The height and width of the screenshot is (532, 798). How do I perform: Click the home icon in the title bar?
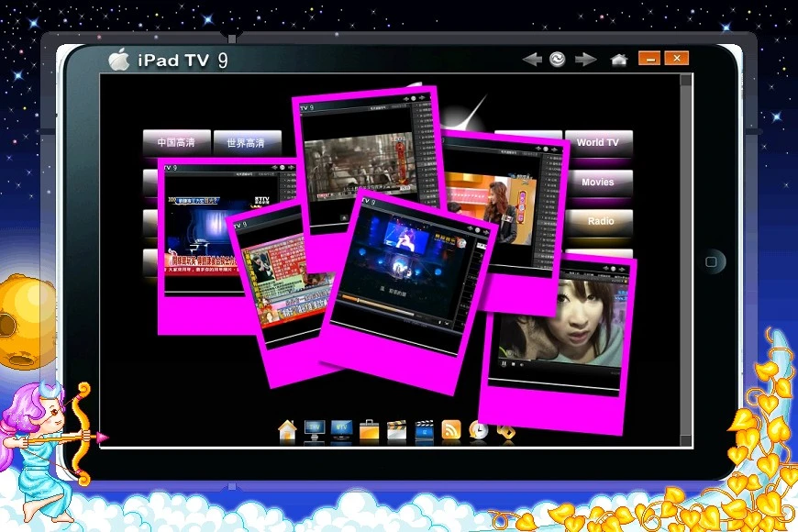tap(619, 60)
